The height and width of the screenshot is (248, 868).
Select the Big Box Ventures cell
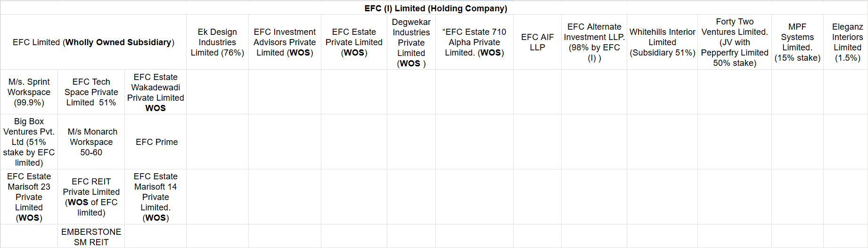click(29, 142)
